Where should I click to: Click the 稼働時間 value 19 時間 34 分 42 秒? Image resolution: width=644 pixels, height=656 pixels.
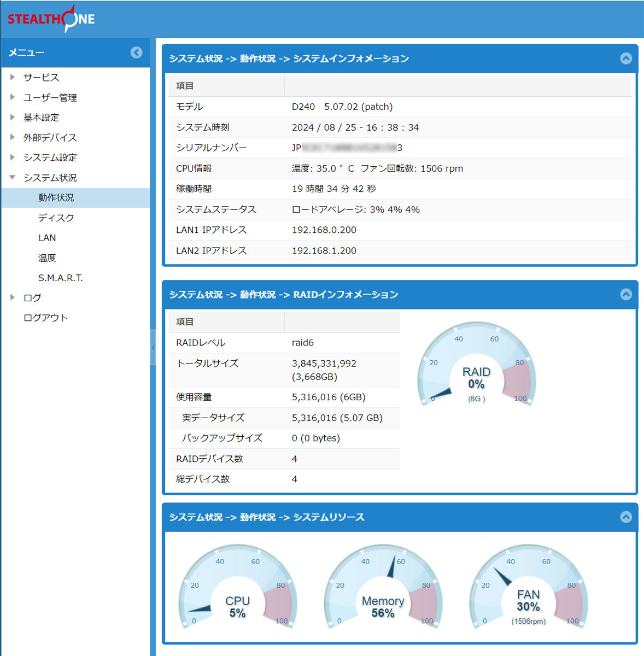334,189
